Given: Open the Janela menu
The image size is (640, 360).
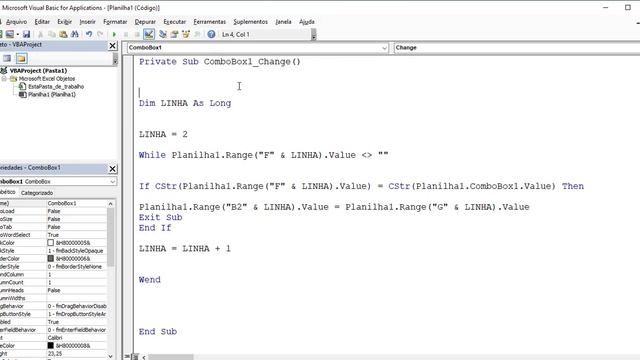Looking at the screenshot, I should [x=283, y=22].
